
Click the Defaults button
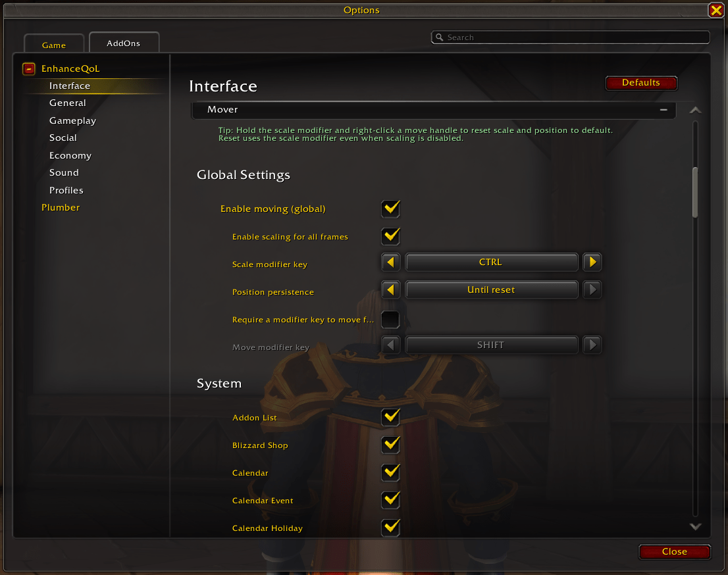641,83
